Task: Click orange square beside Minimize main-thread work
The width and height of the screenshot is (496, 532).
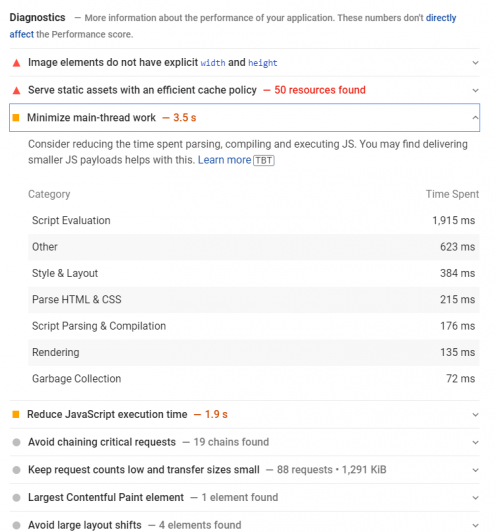Action: (16, 118)
